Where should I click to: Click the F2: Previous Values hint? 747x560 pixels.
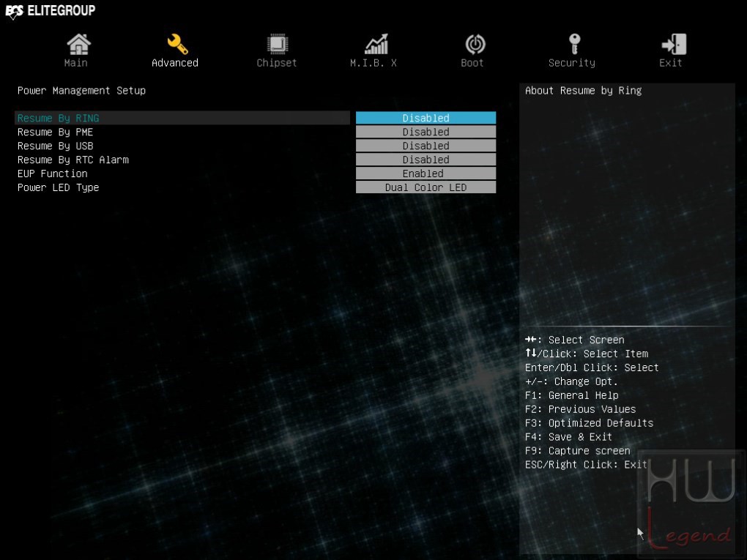click(580, 409)
